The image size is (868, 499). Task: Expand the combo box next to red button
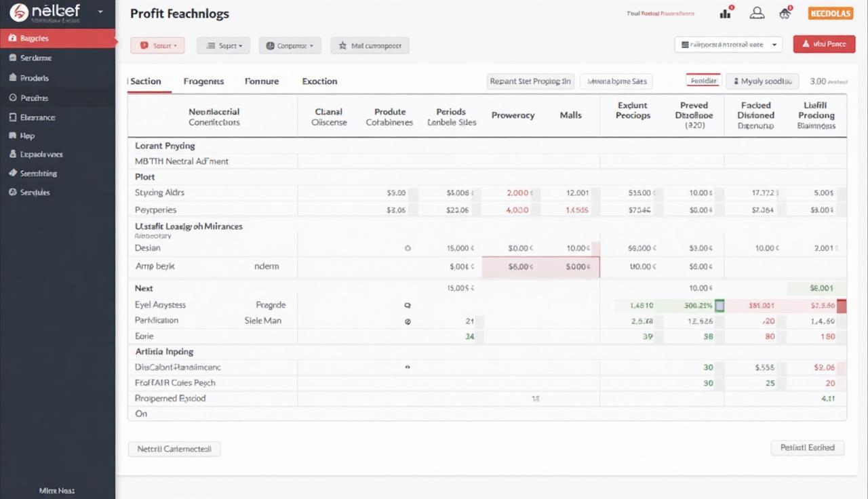728,44
